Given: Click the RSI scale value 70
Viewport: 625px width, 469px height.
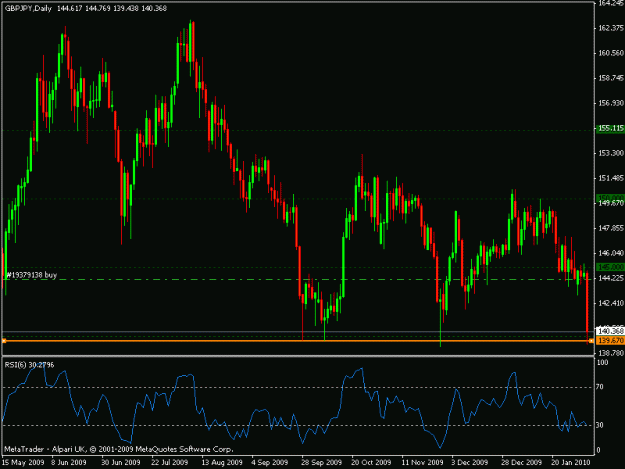Looking at the screenshot, I should tap(600, 387).
